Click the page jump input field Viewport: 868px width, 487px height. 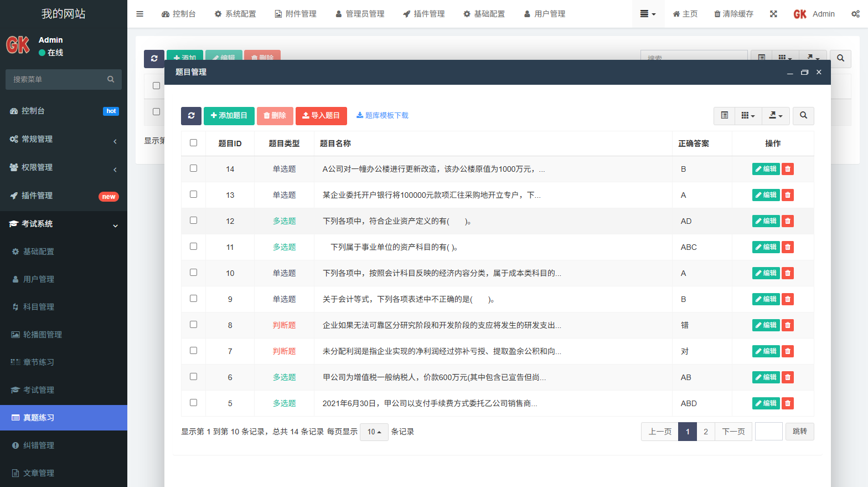pyautogui.click(x=768, y=432)
